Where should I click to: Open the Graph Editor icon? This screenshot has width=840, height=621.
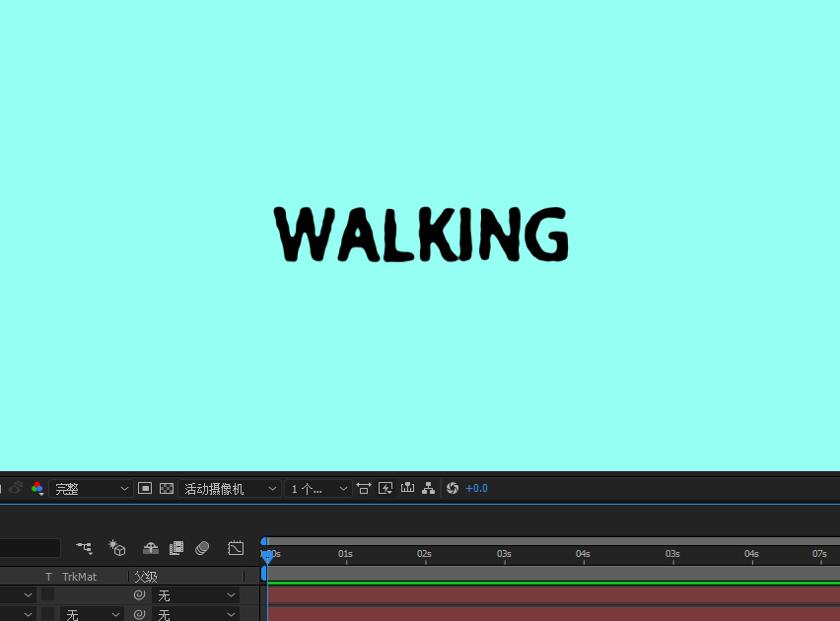pos(236,548)
